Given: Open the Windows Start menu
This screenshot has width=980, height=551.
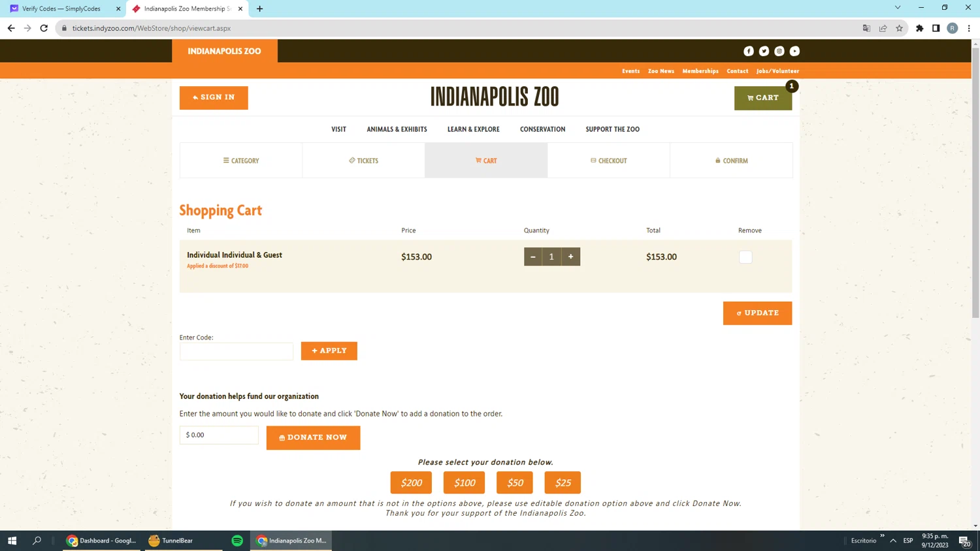Looking at the screenshot, I should click(x=12, y=541).
